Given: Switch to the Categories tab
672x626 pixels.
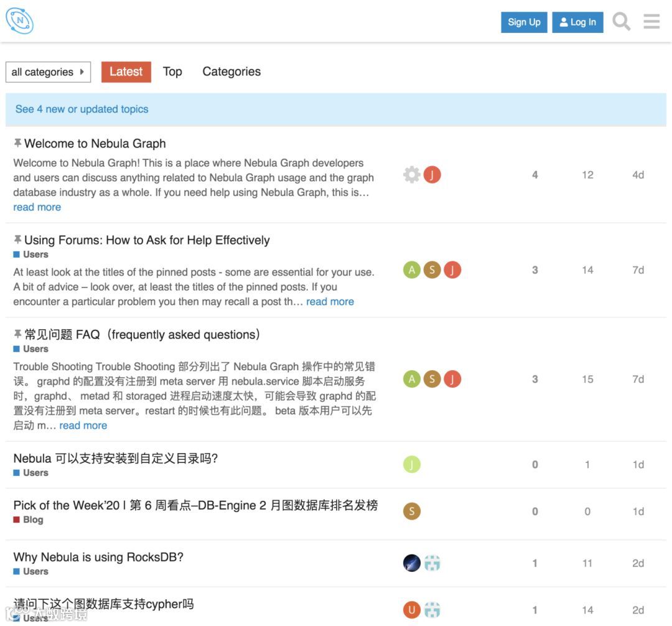Looking at the screenshot, I should pyautogui.click(x=231, y=72).
